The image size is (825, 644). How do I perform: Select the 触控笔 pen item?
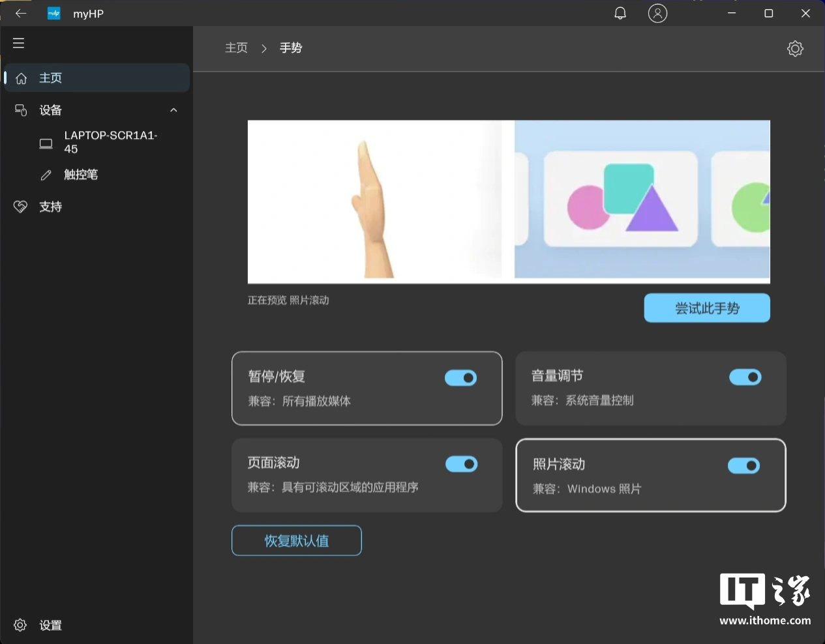[x=81, y=175]
